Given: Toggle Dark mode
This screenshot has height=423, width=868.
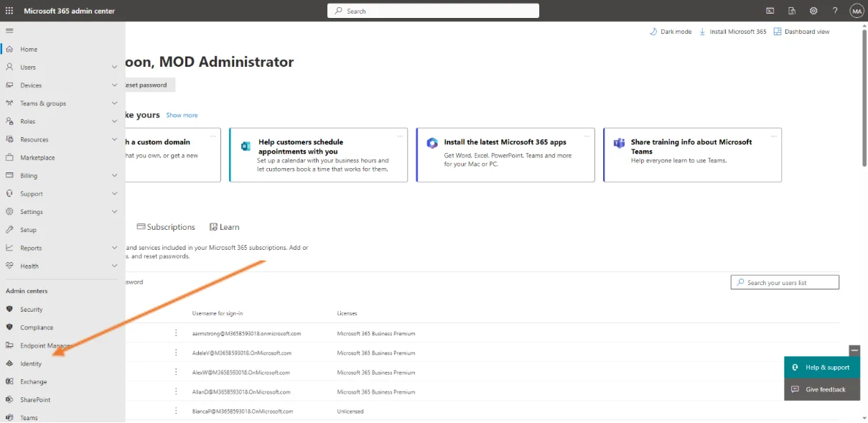Looking at the screenshot, I should (671, 32).
